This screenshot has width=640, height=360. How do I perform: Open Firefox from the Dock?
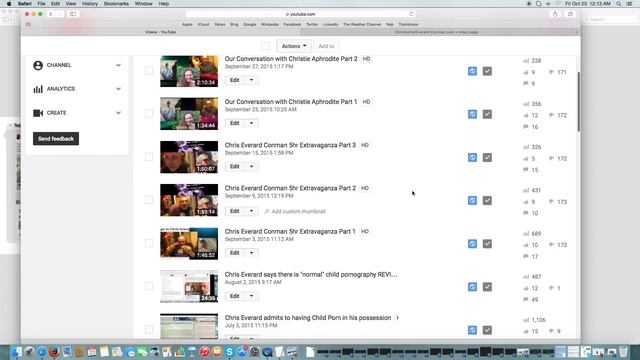point(54,351)
